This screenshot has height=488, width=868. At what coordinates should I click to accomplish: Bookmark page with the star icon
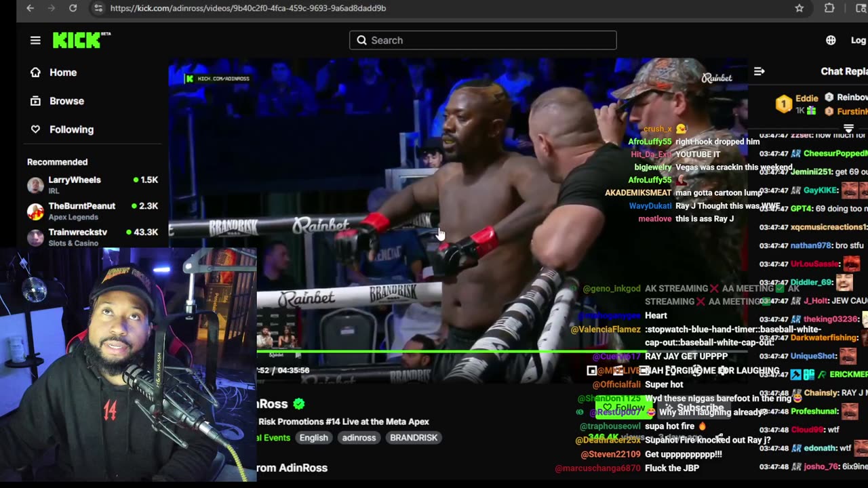click(x=800, y=8)
